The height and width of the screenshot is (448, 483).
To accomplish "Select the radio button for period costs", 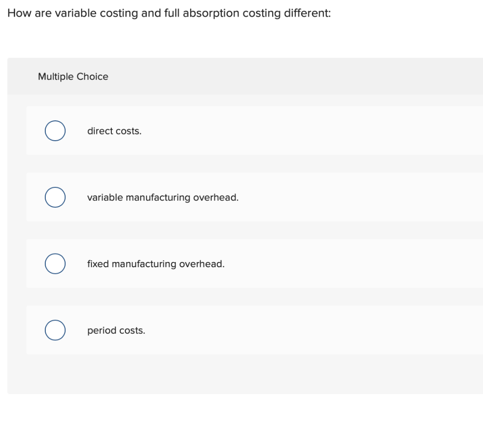I will (55, 330).
